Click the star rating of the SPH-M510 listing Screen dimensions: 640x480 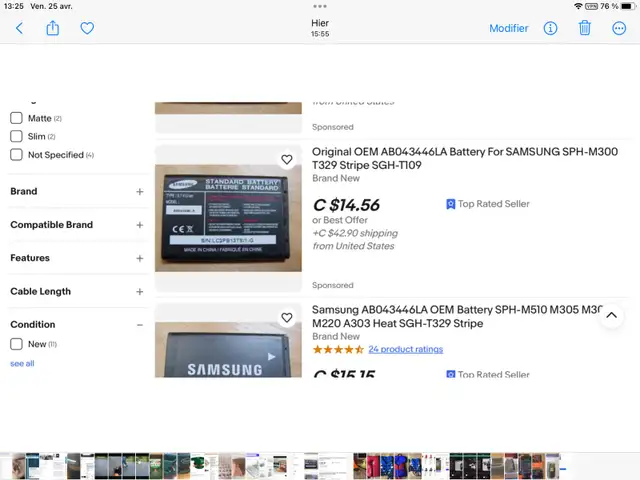[338, 349]
